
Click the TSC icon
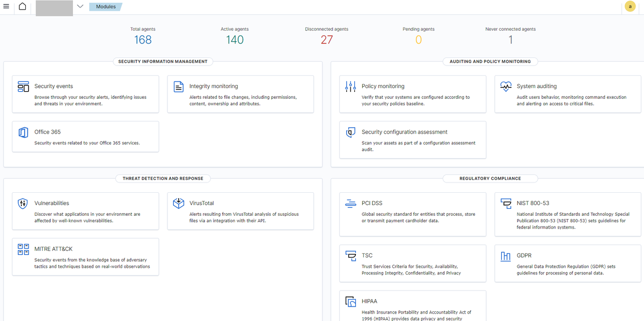pos(350,256)
